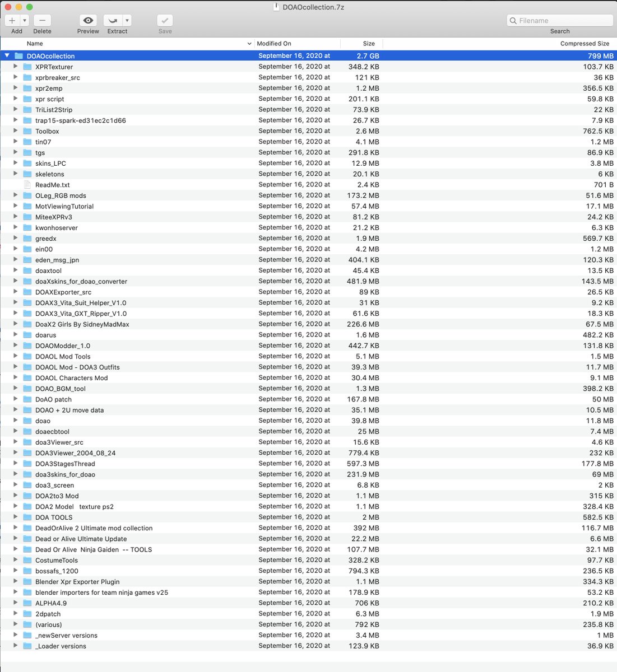The image size is (617, 672).
Task: Expand the xprbreaker_src folder
Action: point(16,77)
